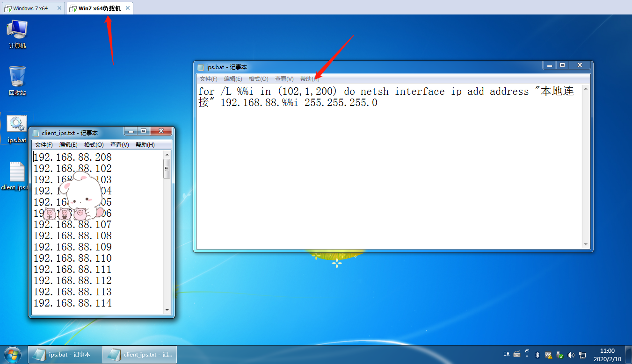Image resolution: width=632 pixels, height=364 pixels.
Task: Open 文件(F) menu in ips.bat Notepad
Action: pyautogui.click(x=209, y=79)
